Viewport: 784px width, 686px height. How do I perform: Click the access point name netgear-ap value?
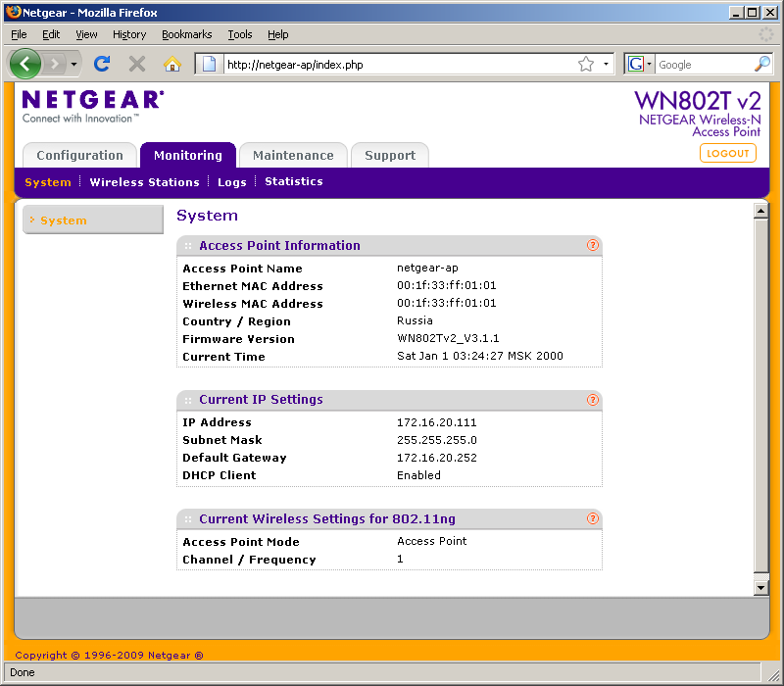[427, 268]
